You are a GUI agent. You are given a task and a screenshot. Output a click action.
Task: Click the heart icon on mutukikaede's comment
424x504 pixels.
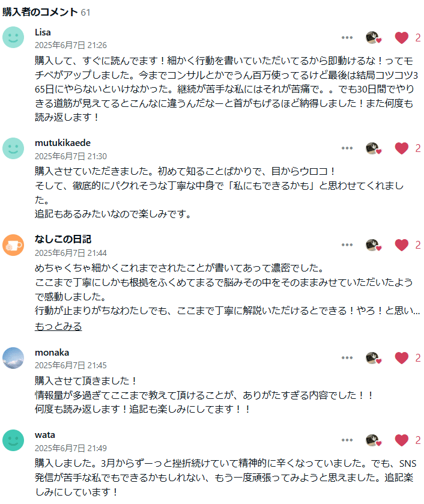pos(401,148)
